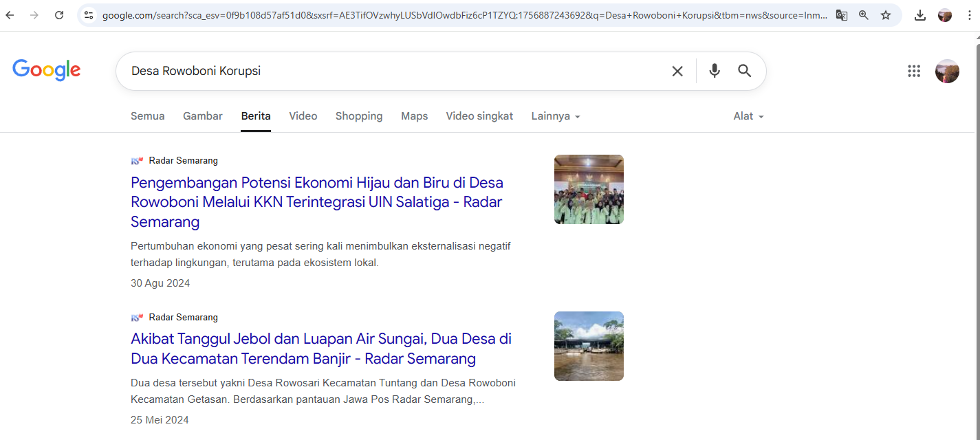Switch to the Shopping tab
This screenshot has width=980, height=440.
click(359, 116)
